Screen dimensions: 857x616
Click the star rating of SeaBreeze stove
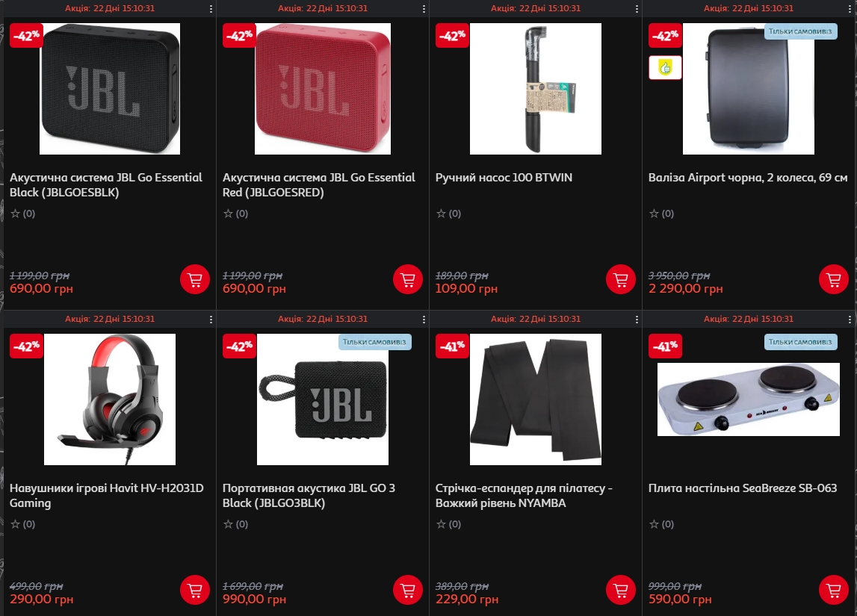661,524
